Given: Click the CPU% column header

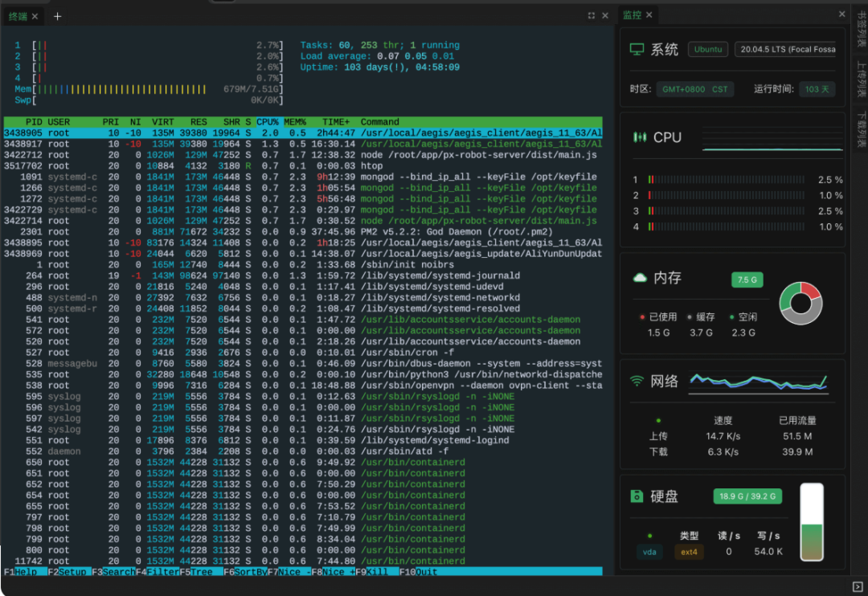Looking at the screenshot, I should coord(268,122).
